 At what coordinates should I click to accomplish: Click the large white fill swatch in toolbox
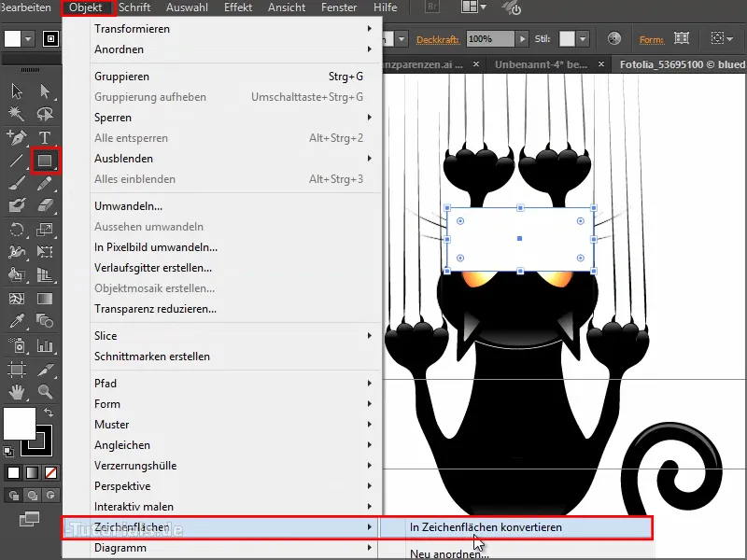20,424
